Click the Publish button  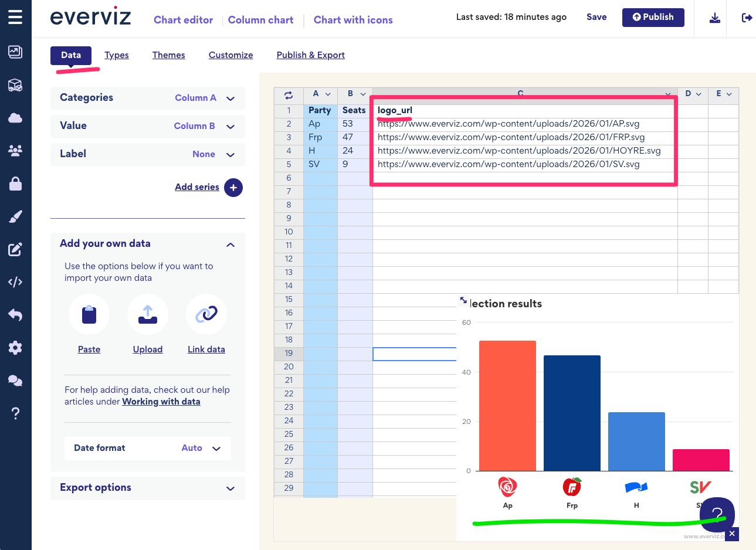pyautogui.click(x=653, y=17)
